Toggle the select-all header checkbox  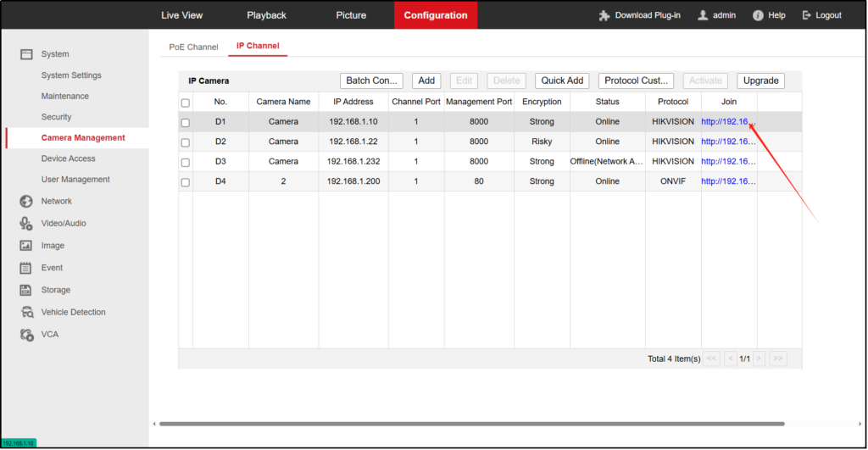pyautogui.click(x=186, y=103)
